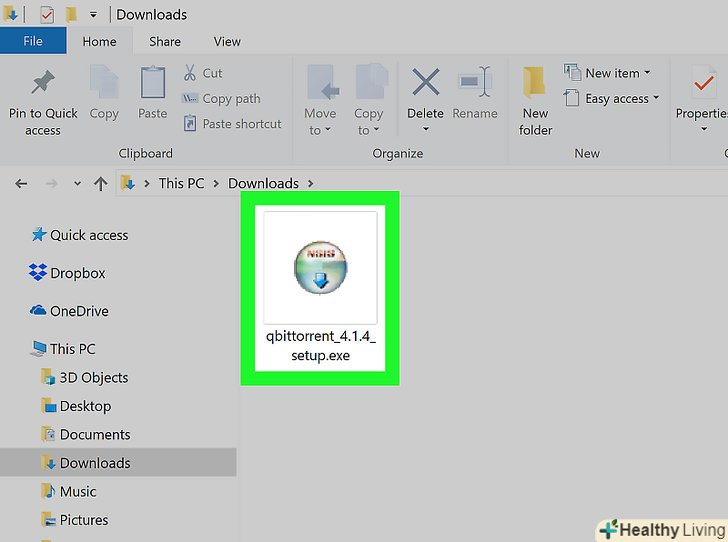Click the Paste shortcut icon
The height and width of the screenshot is (542, 728).
[189, 124]
